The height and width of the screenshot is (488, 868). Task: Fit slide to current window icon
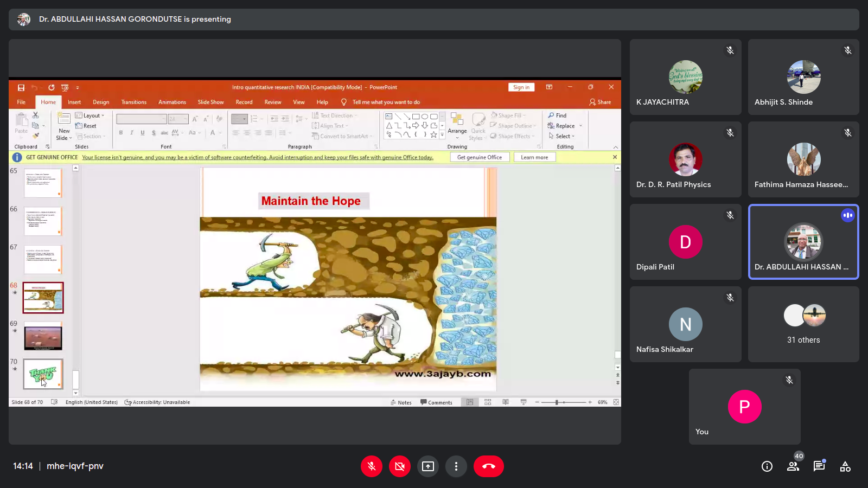(616, 402)
